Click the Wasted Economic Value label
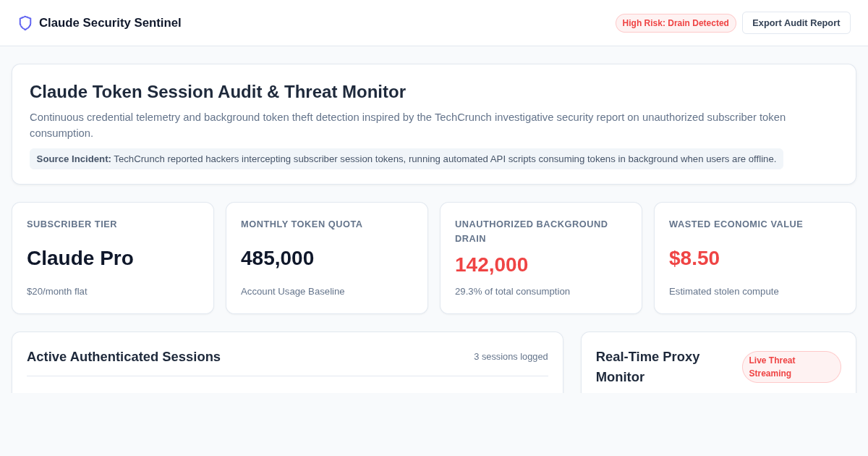The width and height of the screenshot is (868, 456). [736, 224]
